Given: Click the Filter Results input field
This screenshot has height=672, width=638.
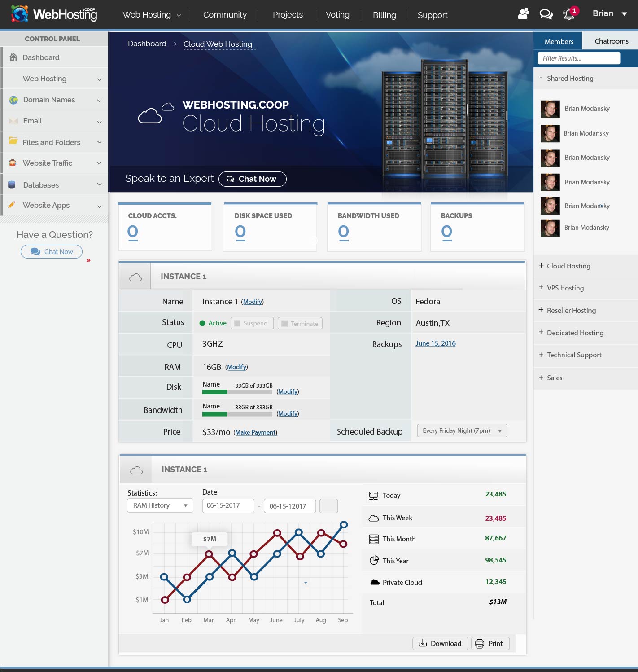Looking at the screenshot, I should coord(579,58).
